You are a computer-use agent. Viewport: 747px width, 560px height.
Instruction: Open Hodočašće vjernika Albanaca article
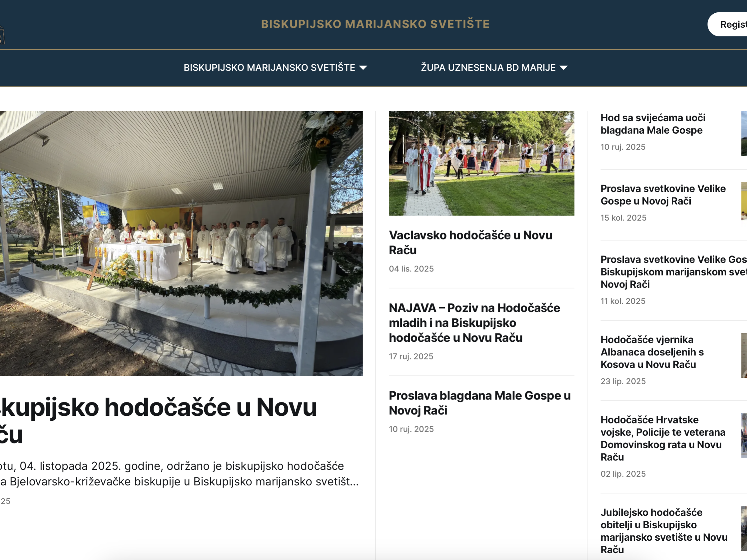click(652, 352)
